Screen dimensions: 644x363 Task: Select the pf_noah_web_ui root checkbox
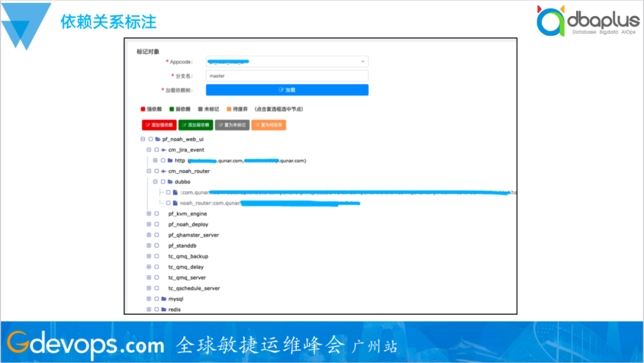[x=150, y=139]
